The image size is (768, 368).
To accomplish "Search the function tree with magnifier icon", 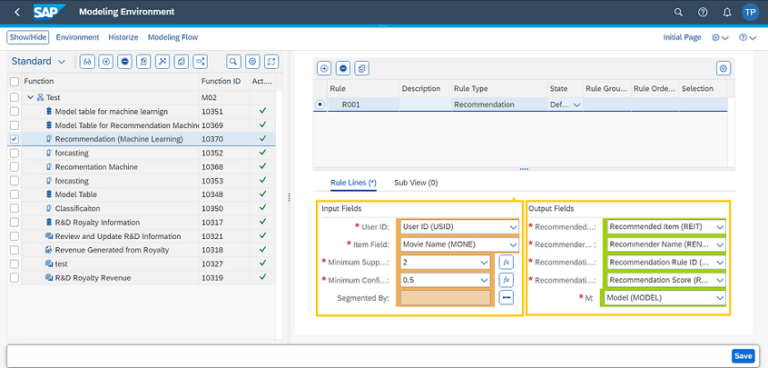I will pos(234,61).
